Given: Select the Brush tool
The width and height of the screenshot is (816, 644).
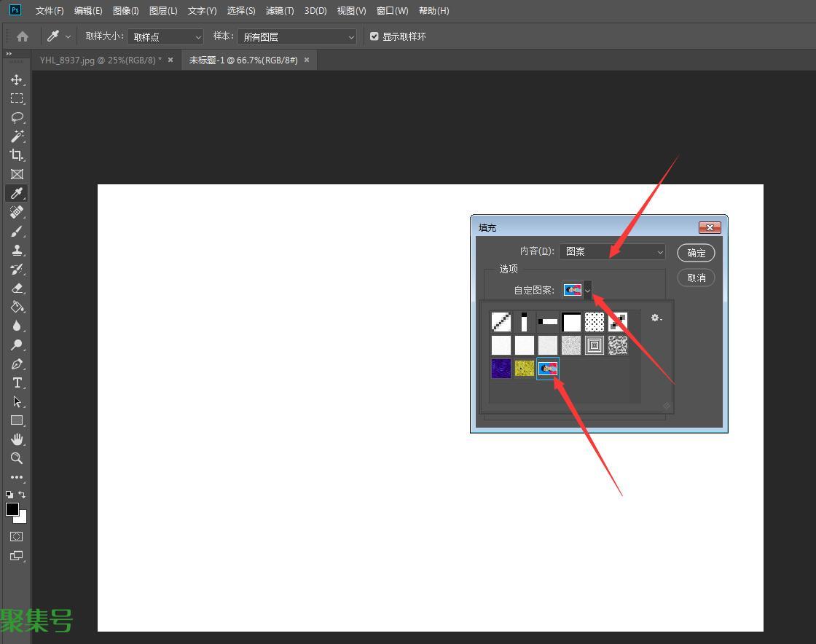Looking at the screenshot, I should 16,231.
